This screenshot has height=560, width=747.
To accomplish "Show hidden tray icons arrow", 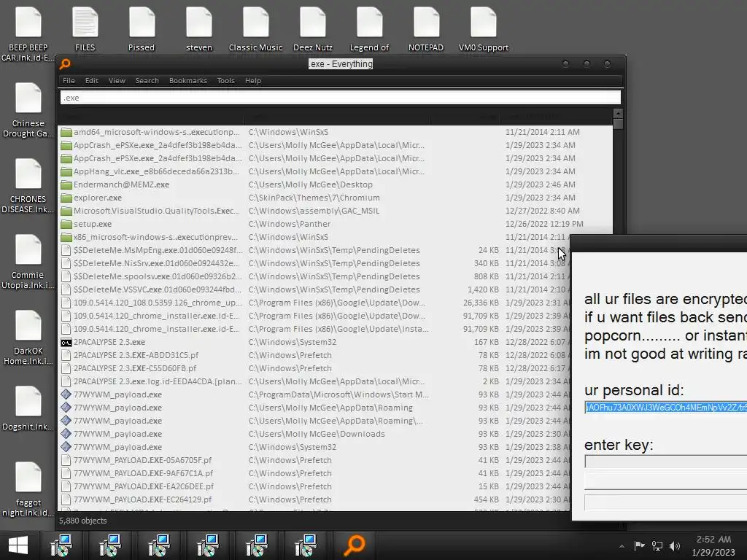I will click(622, 546).
